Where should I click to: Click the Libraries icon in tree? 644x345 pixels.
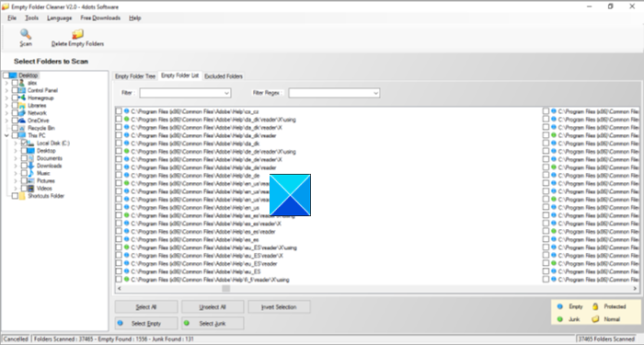coord(22,106)
